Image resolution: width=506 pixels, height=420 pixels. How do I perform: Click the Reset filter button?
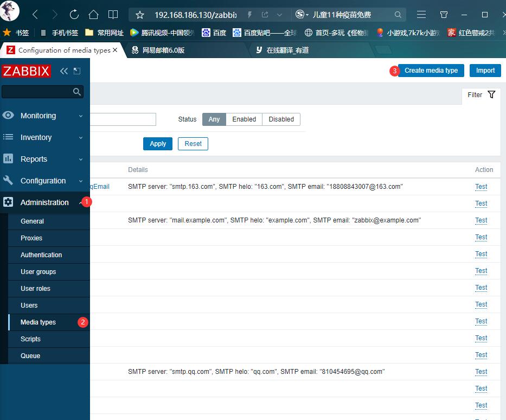(x=193, y=144)
